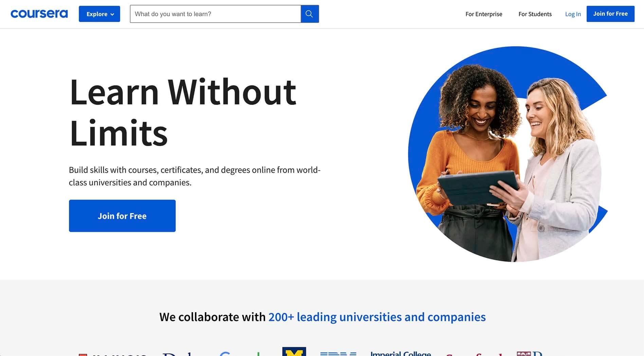This screenshot has height=356, width=644.
Task: Open the 200+ leading universities and companies link
Action: pos(377,317)
